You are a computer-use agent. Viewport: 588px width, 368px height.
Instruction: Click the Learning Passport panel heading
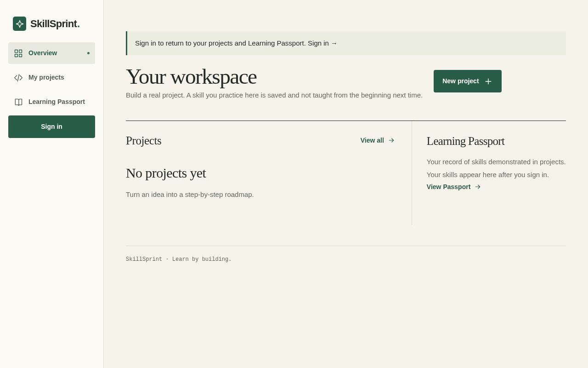click(465, 141)
